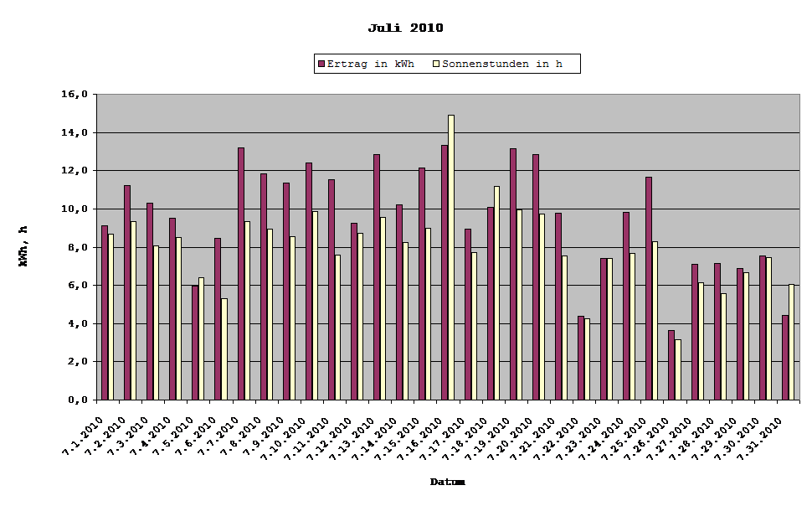Click the yellow Sonnenstunden legend marker
Image resolution: width=812 pixels, height=506 pixels.
click(435, 63)
